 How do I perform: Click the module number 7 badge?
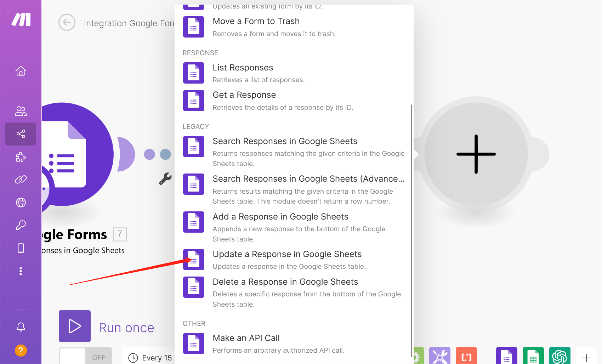click(120, 234)
